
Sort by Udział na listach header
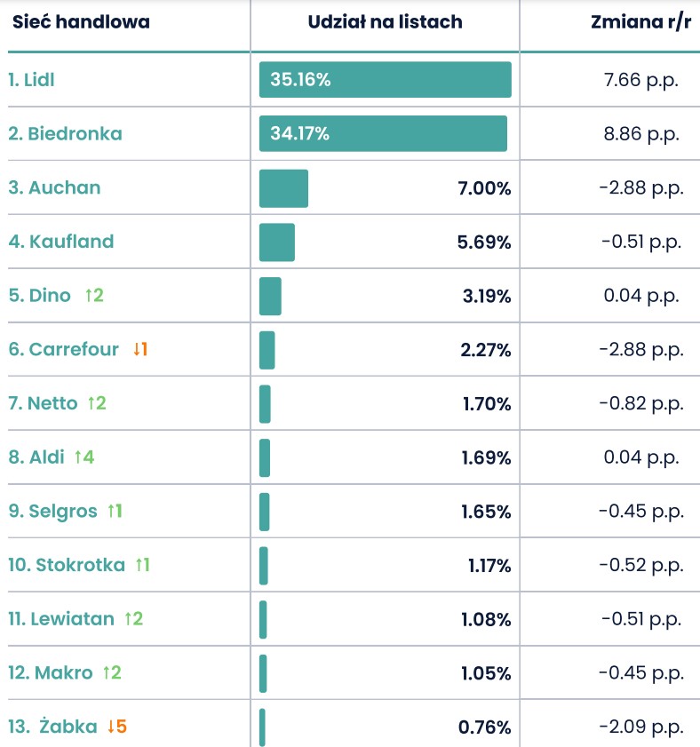pyautogui.click(x=385, y=22)
